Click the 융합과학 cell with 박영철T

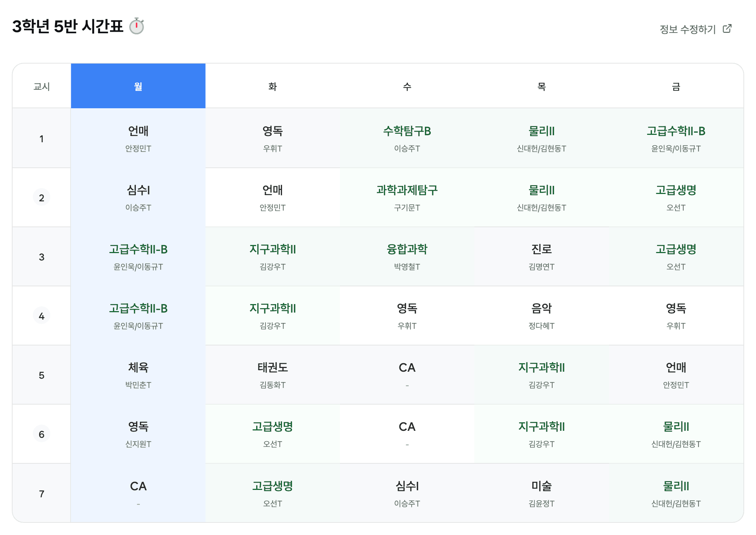point(407,256)
